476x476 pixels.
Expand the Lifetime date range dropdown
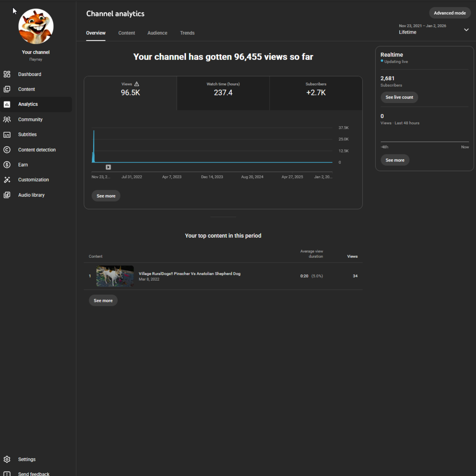466,30
